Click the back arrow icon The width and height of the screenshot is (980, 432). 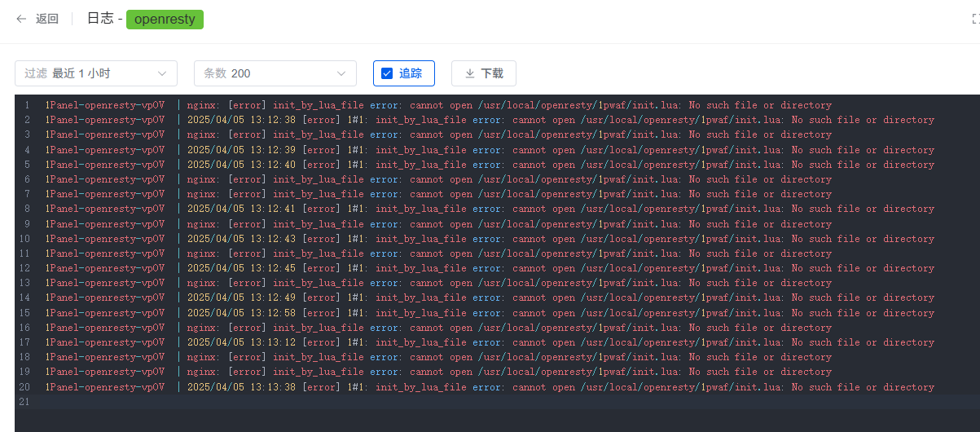(x=21, y=19)
